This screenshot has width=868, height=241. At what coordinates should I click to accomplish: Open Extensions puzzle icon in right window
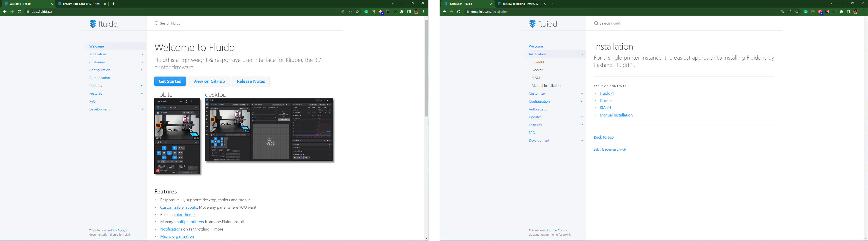click(841, 12)
